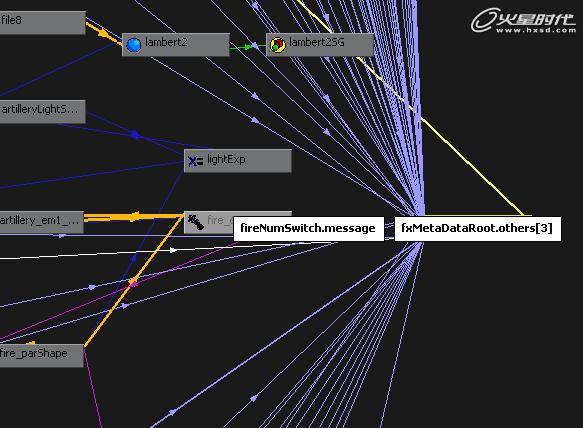This screenshot has width=583, height=428.
Task: Click the emitter icon on the fire_ node
Action: coord(196,222)
